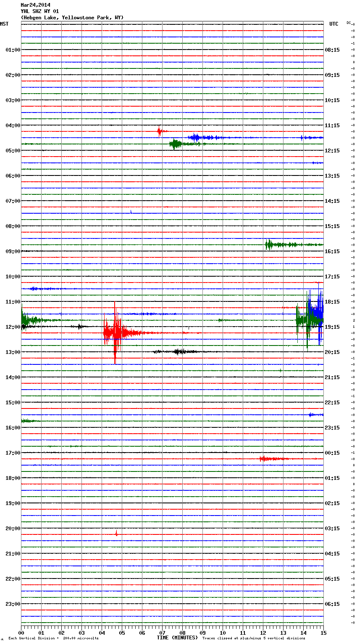
Task: Select the 19:15 UTC row label
Action: tap(332, 327)
